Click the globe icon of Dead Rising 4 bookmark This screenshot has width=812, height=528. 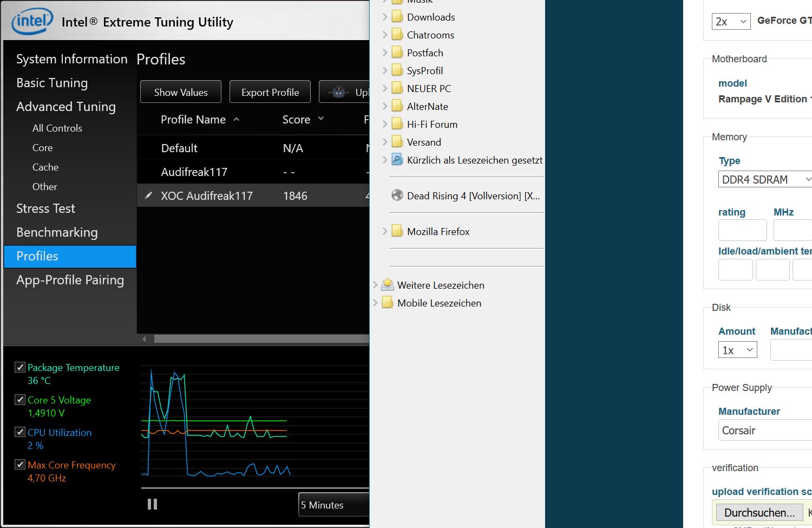pos(397,195)
